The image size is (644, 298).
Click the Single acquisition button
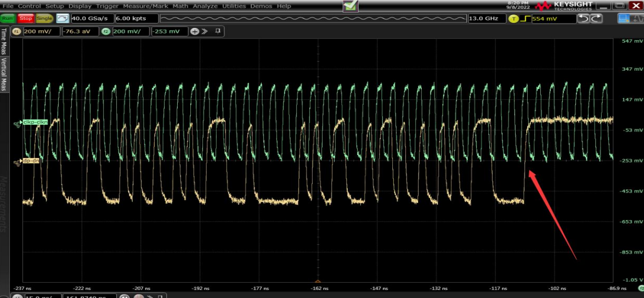[x=44, y=18]
